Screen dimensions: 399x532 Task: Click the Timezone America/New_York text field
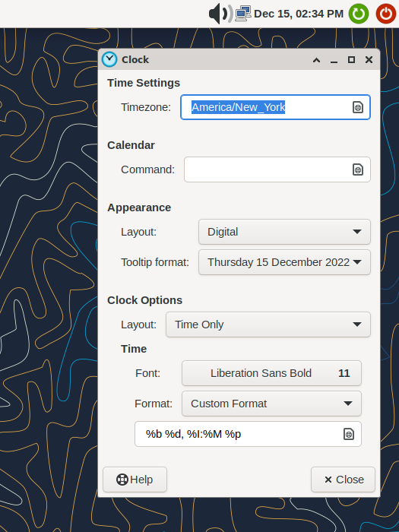coord(275,107)
